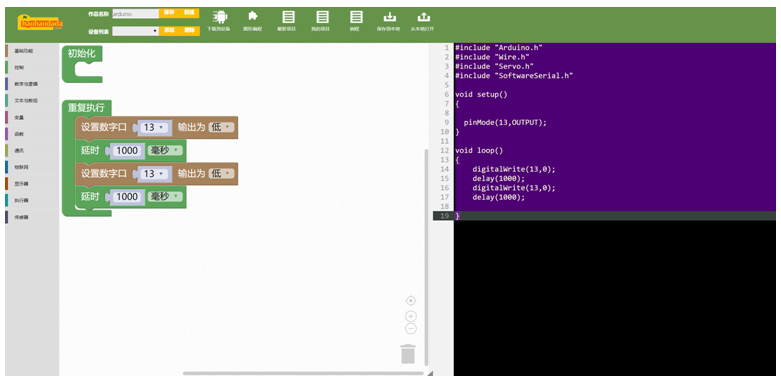Open the device list dropdown
The height and width of the screenshot is (382, 781).
tap(135, 31)
